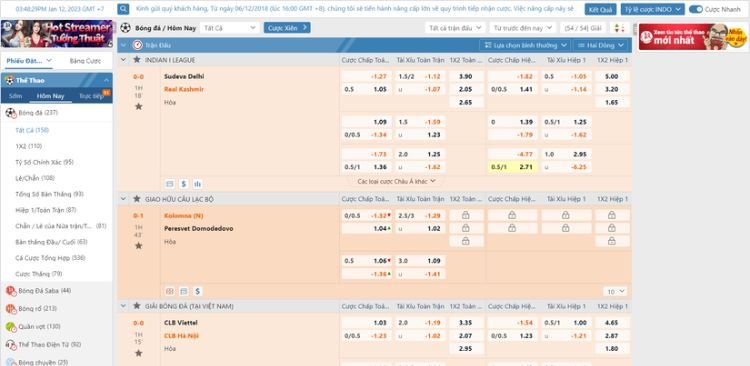Select the Trực tiếp tab
This screenshot has height=366, width=750.
91,96
